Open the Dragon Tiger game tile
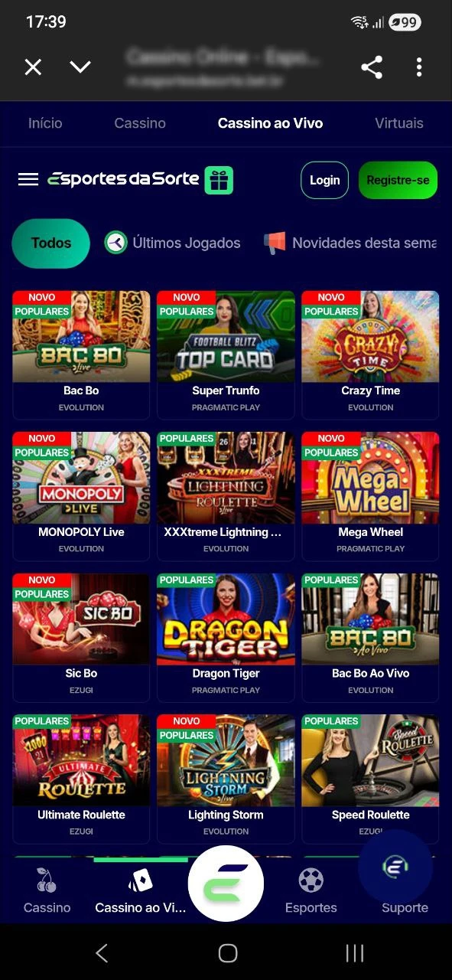Screen dimensions: 452x980 coord(226,637)
